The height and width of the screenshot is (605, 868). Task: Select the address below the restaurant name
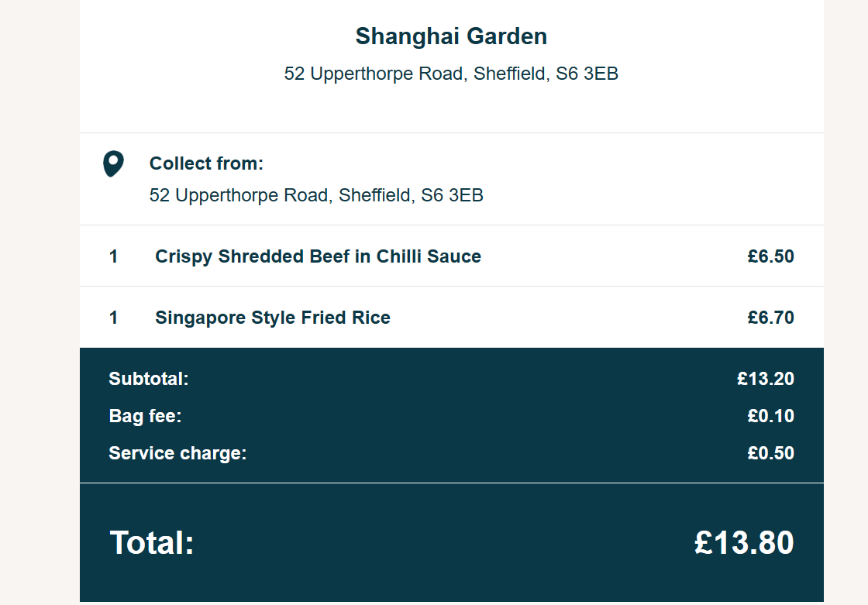point(451,74)
